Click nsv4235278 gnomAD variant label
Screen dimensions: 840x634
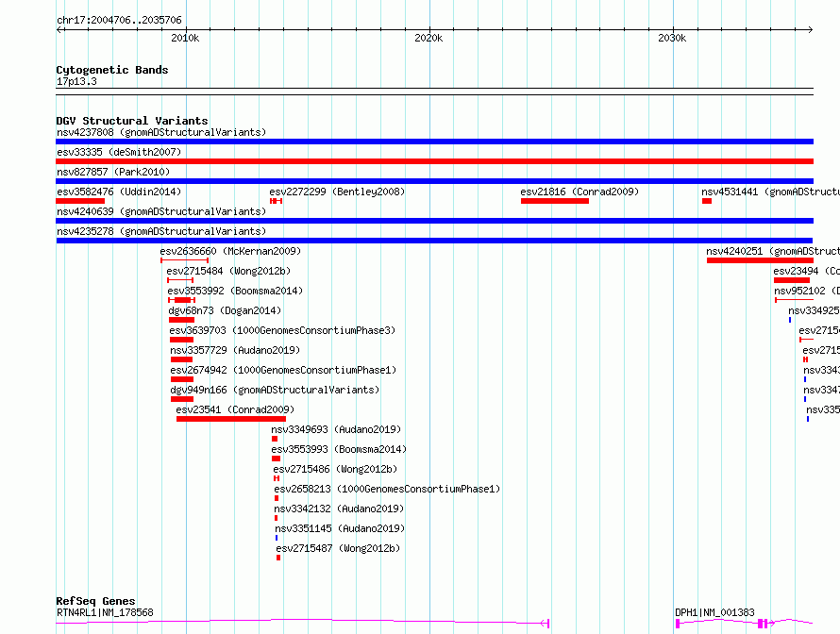click(161, 231)
